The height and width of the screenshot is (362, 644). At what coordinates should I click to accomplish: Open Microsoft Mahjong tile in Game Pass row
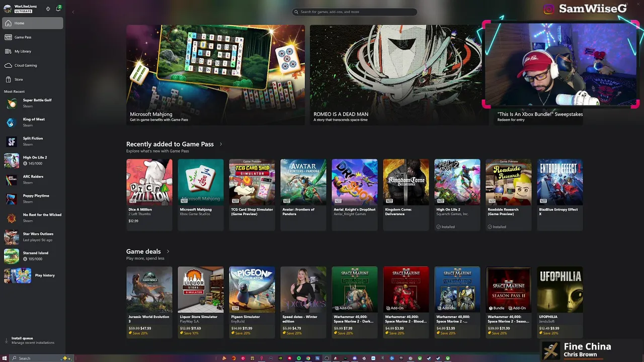200,195
